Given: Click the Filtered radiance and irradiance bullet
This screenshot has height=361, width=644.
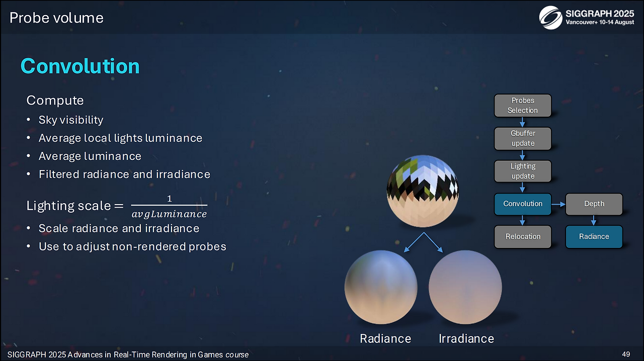Looking at the screenshot, I should (x=124, y=174).
